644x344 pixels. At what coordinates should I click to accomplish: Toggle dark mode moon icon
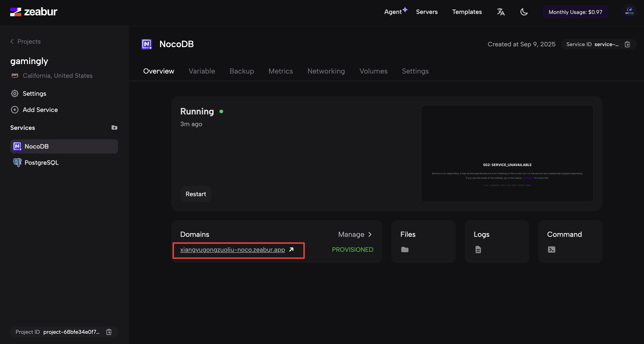point(524,12)
